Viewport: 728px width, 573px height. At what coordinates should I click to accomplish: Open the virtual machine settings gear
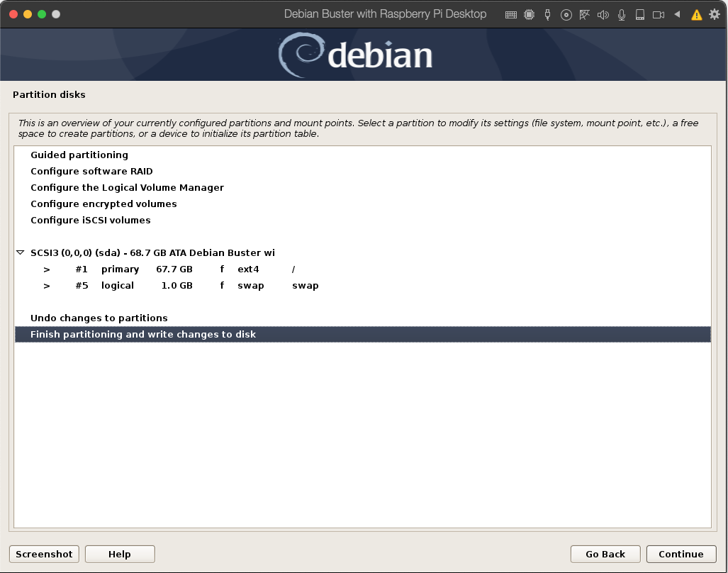tap(715, 14)
